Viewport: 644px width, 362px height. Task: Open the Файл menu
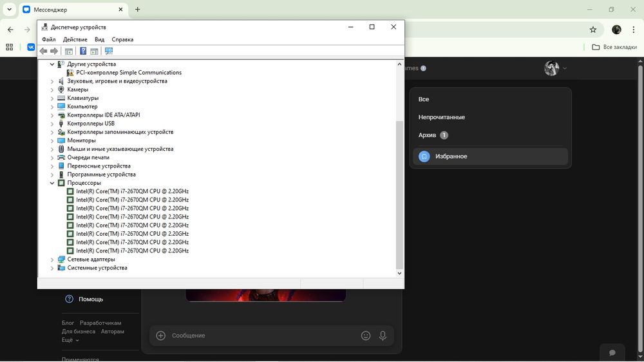click(48, 39)
